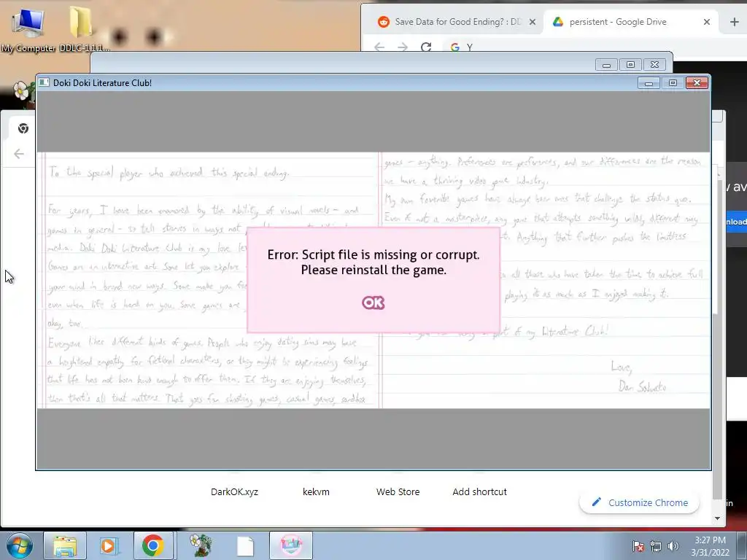The image size is (747, 560).
Task: Maximize the Doki Doki Literature Club window
Action: point(673,83)
